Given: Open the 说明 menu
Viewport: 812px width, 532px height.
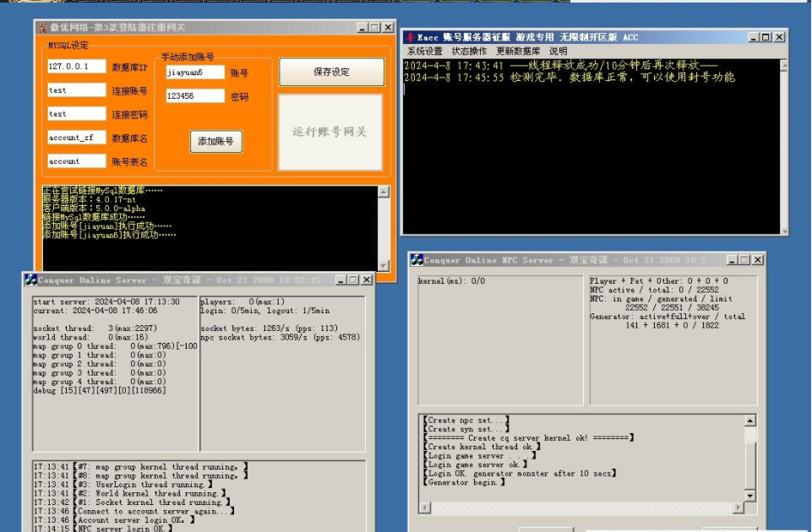Looking at the screenshot, I should pos(559,52).
